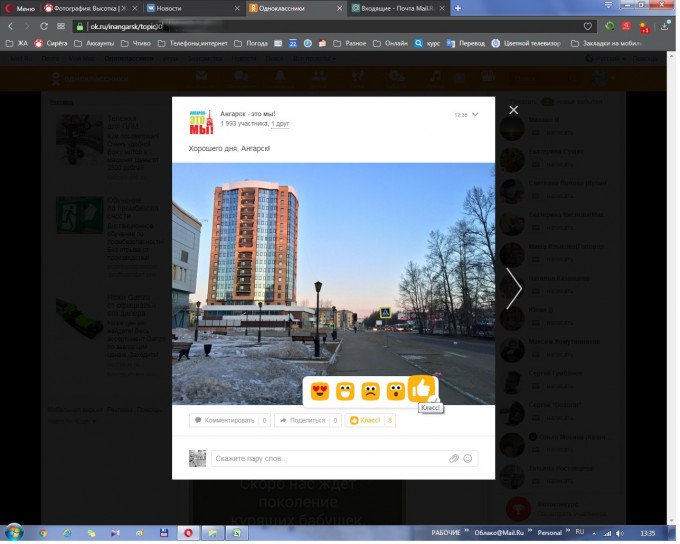Image resolution: width=680 pixels, height=544 pixels.
Task: Select the laughing face reaction emoji
Action: pyautogui.click(x=345, y=391)
